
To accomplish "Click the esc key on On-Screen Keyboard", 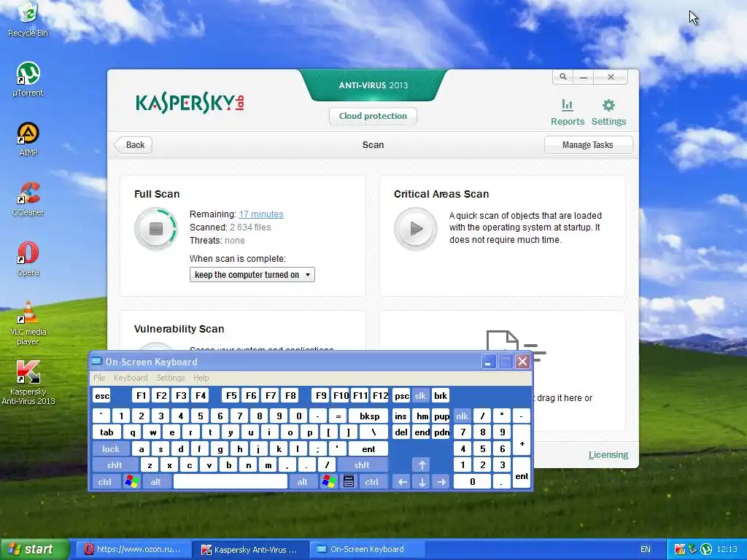I will pos(102,396).
